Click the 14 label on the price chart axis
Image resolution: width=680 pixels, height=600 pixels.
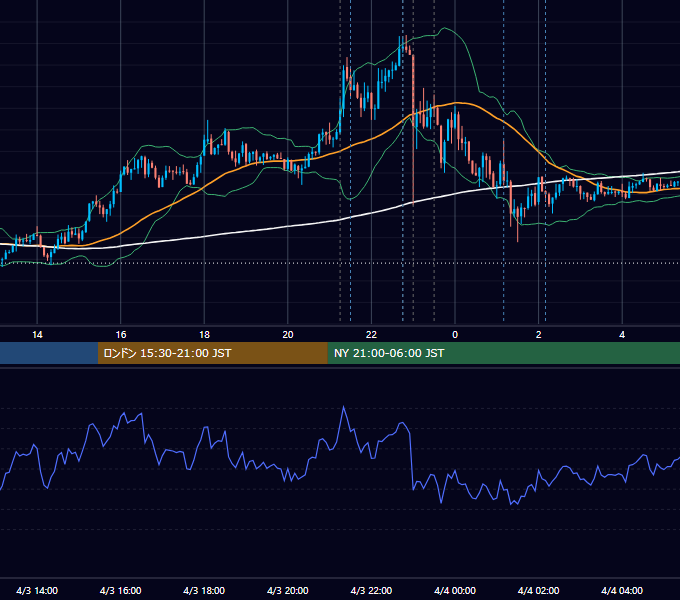37,335
